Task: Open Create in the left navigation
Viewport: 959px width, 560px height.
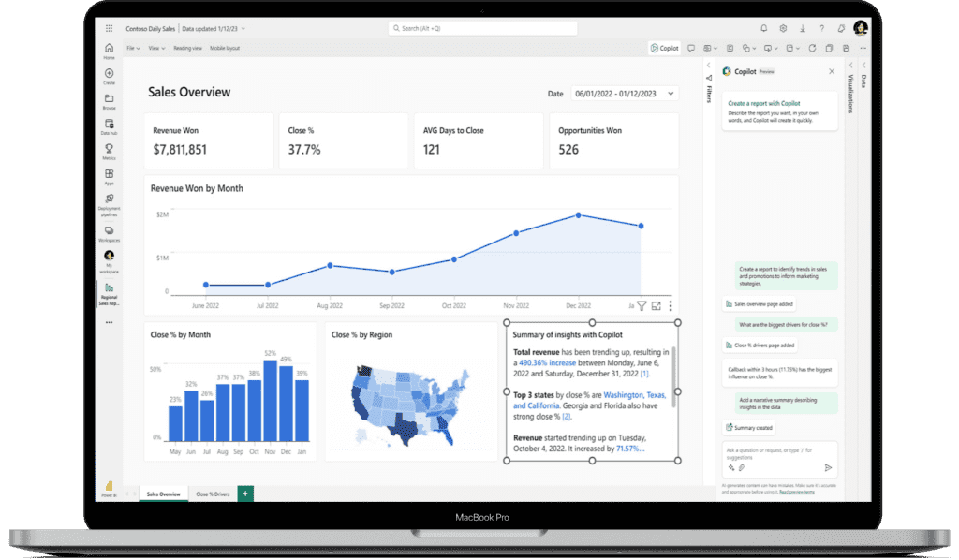Action: (x=109, y=77)
